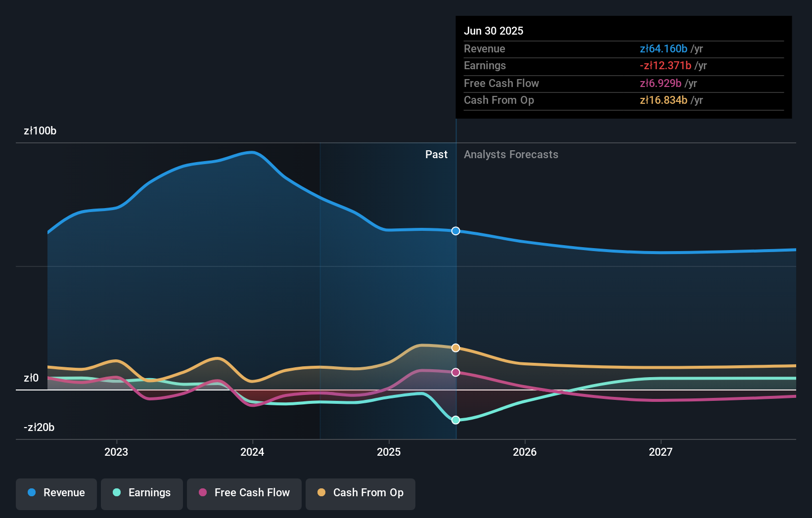Select the Free Cash Flow data point marker
812x518 pixels.
[455, 372]
